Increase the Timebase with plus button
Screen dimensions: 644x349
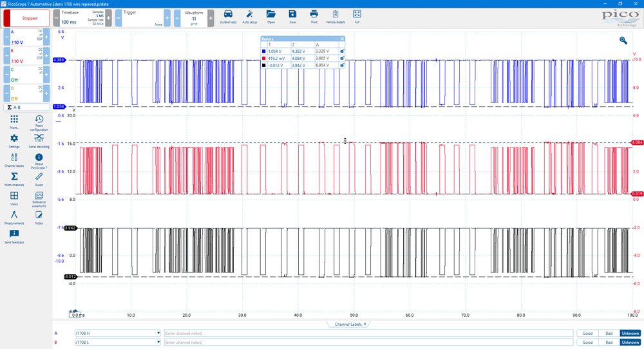108,19
